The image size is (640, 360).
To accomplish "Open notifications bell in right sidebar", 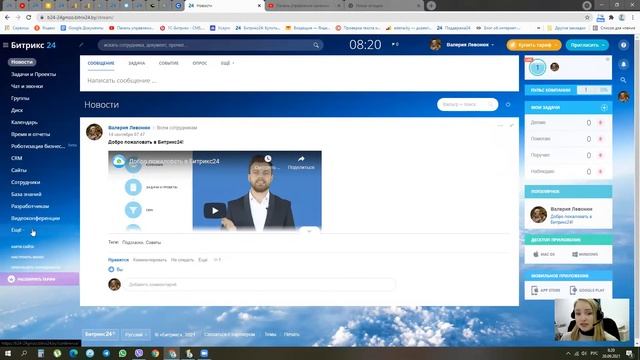I will 623,64.
